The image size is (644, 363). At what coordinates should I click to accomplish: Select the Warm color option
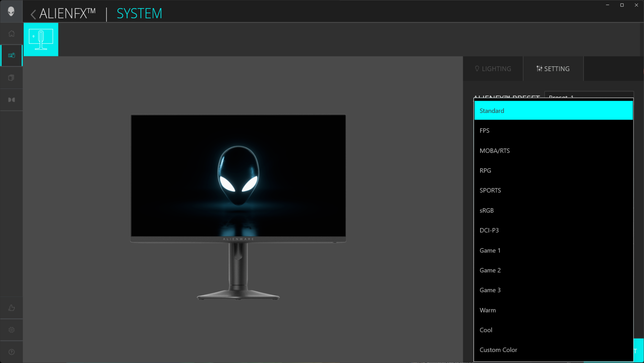(553, 310)
